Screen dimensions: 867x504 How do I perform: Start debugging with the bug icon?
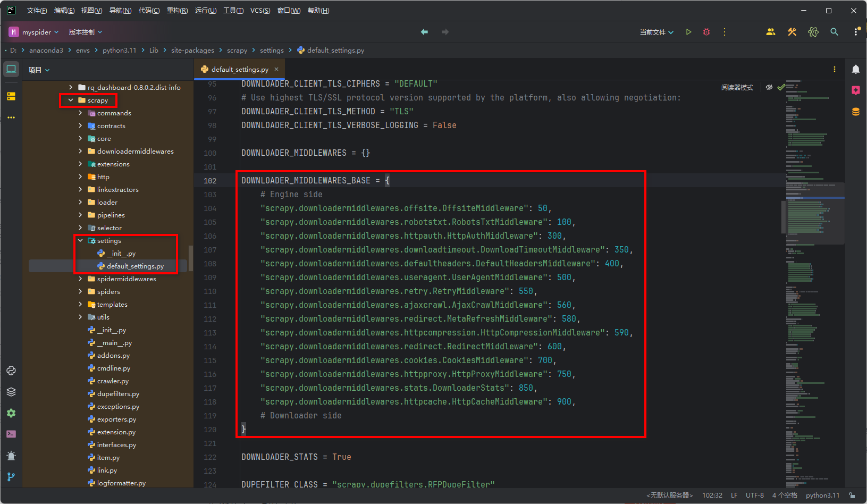click(x=706, y=32)
